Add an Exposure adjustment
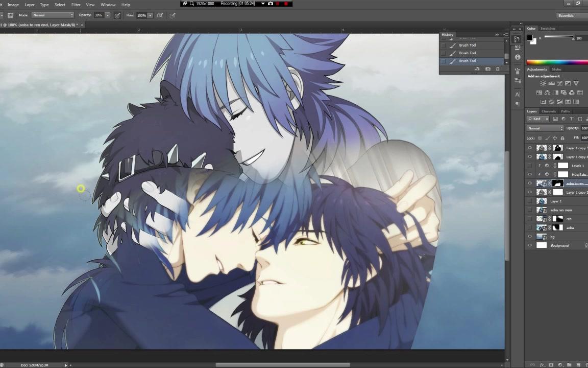Image resolution: width=588 pixels, height=368 pixels. tap(568, 83)
